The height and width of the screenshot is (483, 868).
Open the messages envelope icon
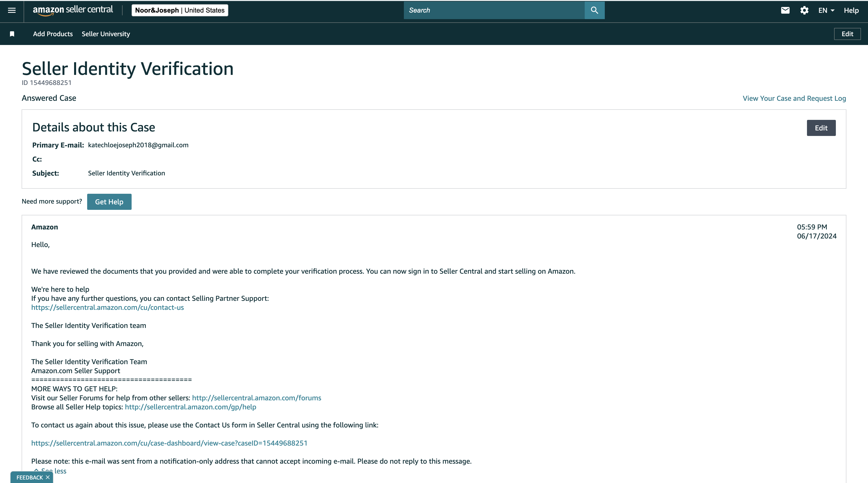point(785,10)
